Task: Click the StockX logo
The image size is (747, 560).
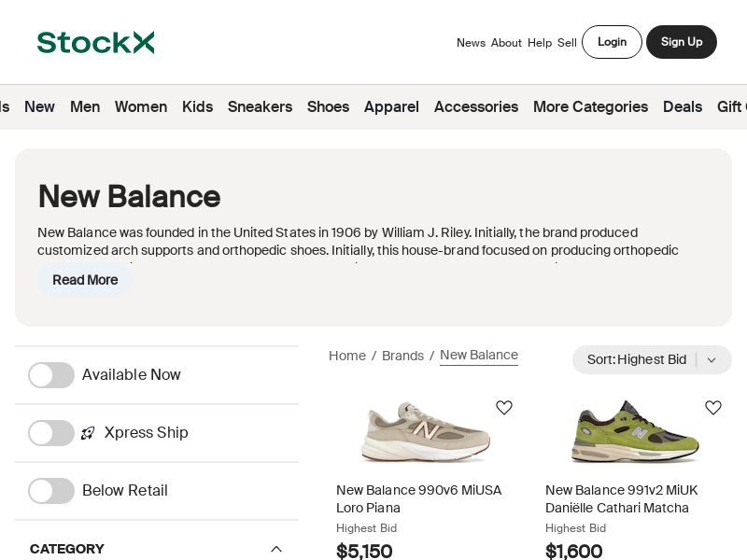Action: pyautogui.click(x=96, y=42)
